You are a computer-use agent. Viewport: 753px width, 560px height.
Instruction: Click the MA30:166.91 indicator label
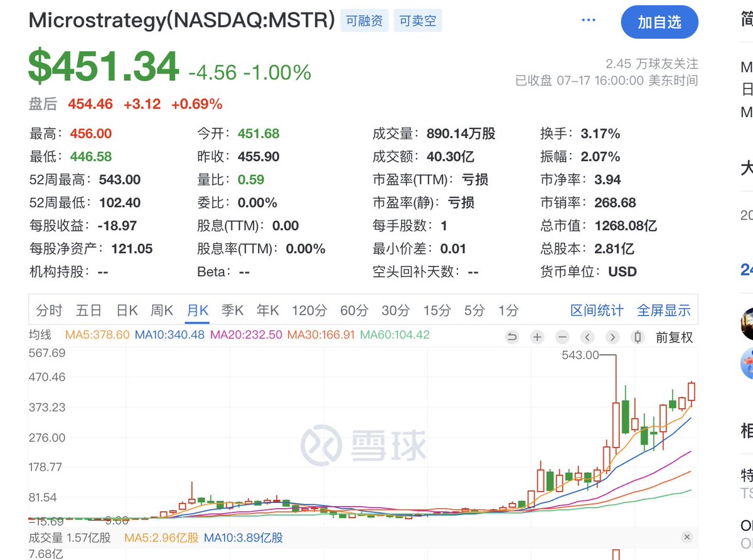click(x=320, y=335)
